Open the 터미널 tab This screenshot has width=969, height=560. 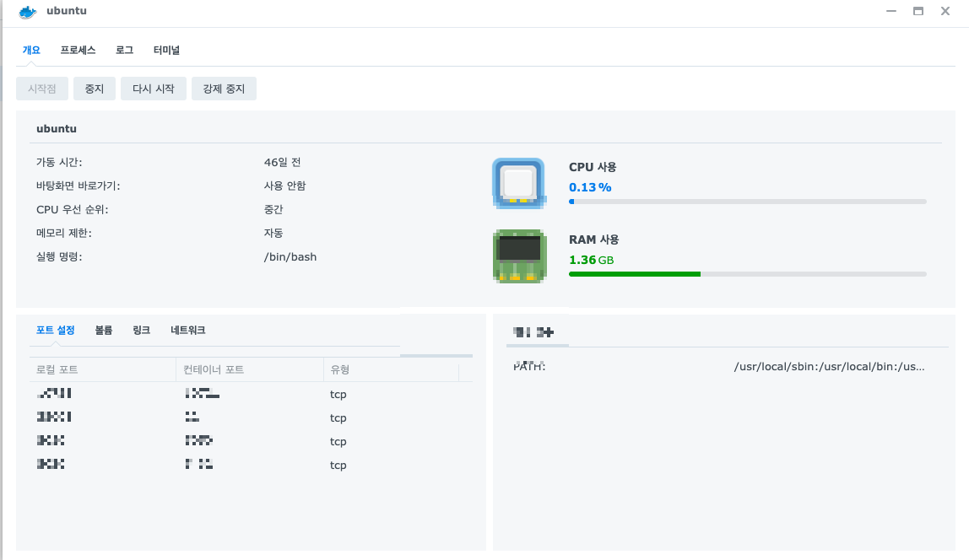(166, 50)
